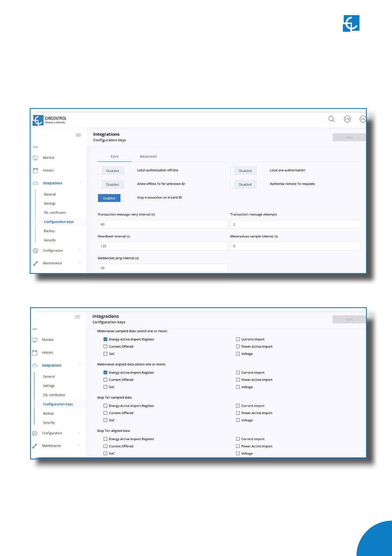Click the Transaction message retry interval field
Viewport: 392px width, 556px height.
tap(163, 224)
